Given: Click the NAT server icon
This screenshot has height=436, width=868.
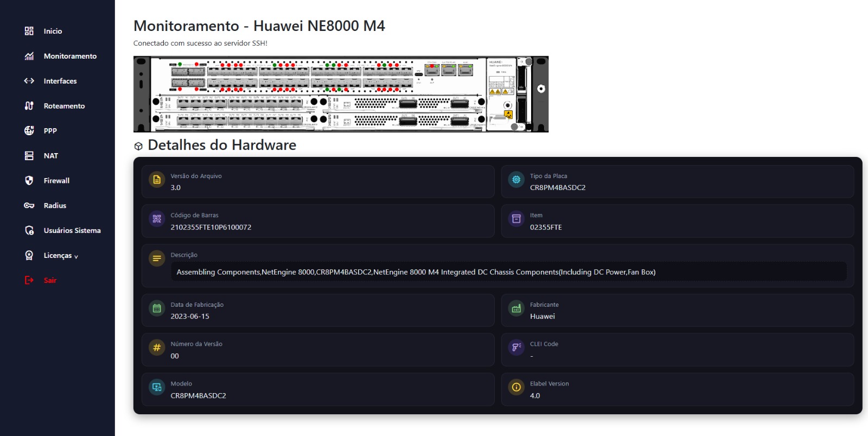Looking at the screenshot, I should (x=29, y=156).
